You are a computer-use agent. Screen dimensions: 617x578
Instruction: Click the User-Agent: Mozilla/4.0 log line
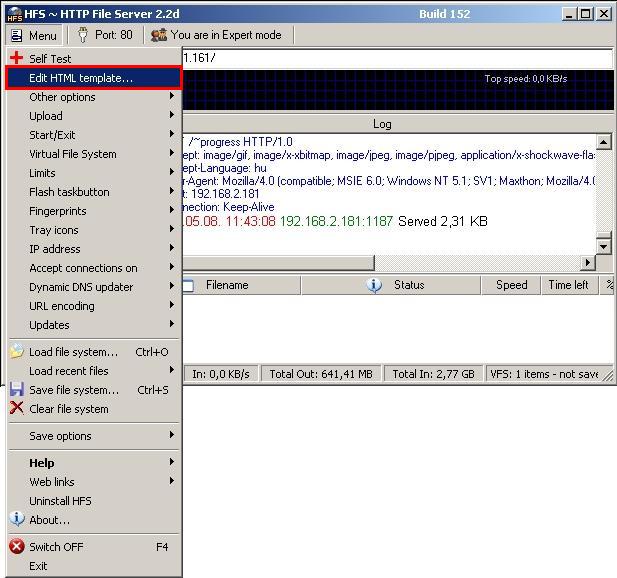389,181
